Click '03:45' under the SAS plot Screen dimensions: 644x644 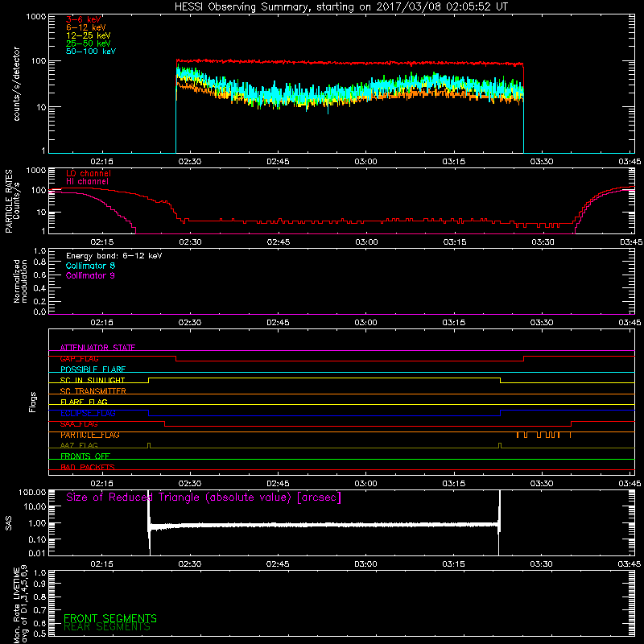pos(630,564)
